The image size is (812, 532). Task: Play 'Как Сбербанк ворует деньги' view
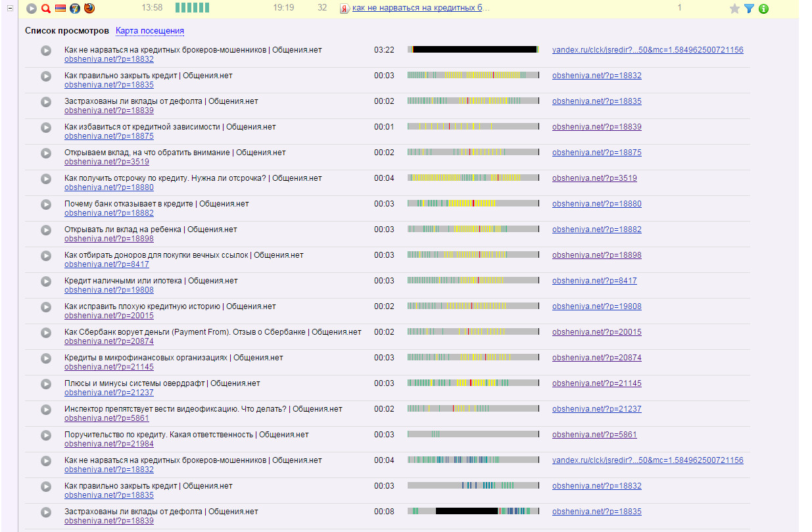[46, 332]
